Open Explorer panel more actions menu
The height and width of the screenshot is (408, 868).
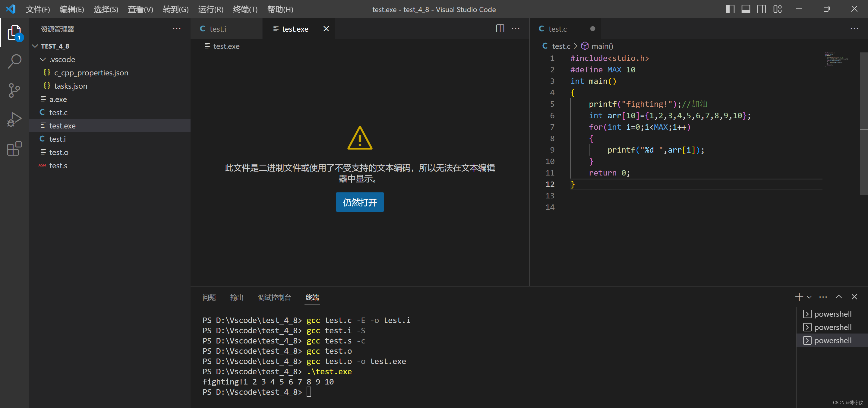click(x=176, y=29)
